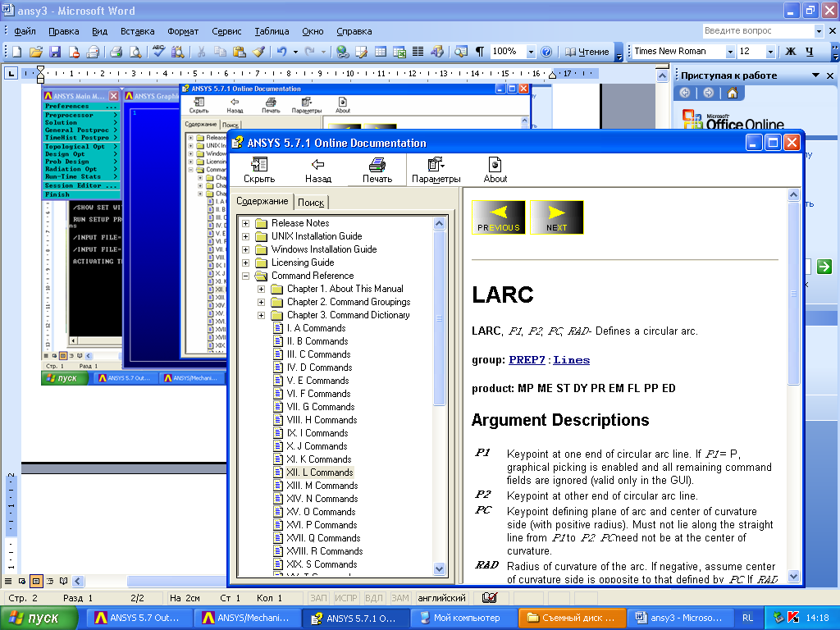Open the zoom 100% dropdown in Word
Viewport: 840px width, 630px height.
click(x=531, y=52)
